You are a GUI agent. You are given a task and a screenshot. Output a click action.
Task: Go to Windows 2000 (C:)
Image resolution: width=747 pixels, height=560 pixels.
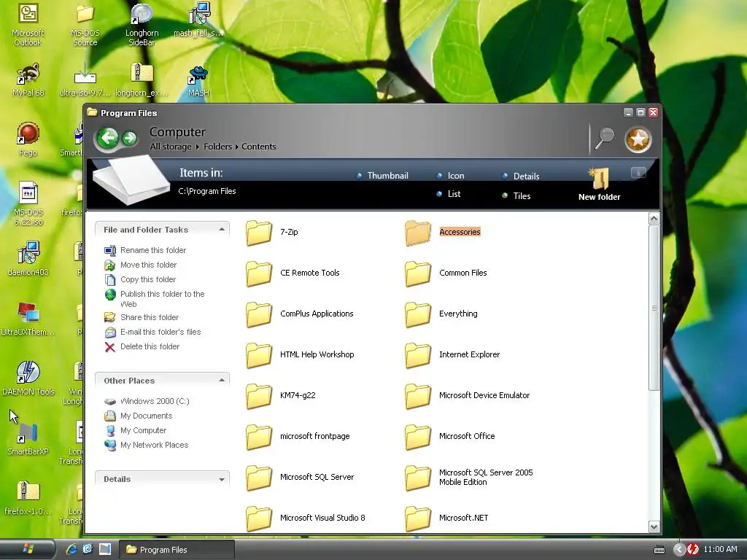pos(147,402)
